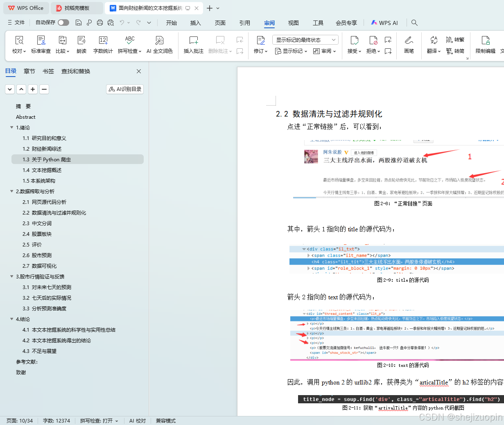504x425 pixels.
Task: Collapse the 1.绪论 outline section
Action: [12, 127]
